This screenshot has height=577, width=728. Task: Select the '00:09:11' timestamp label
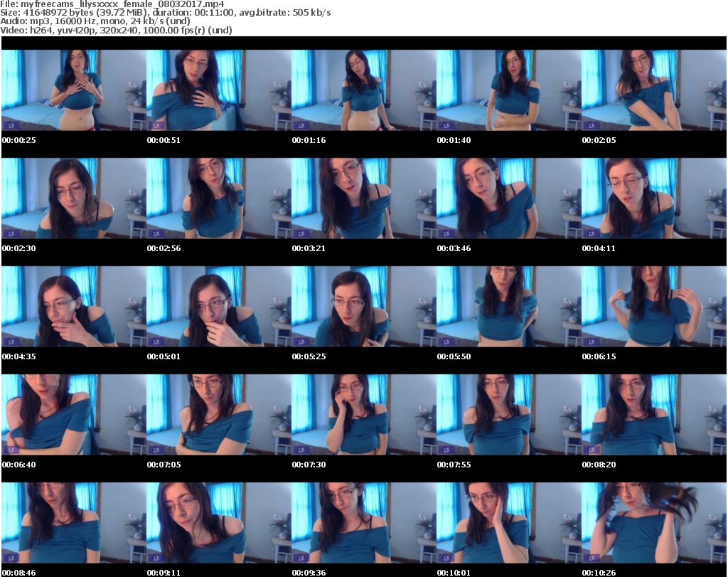point(164,573)
